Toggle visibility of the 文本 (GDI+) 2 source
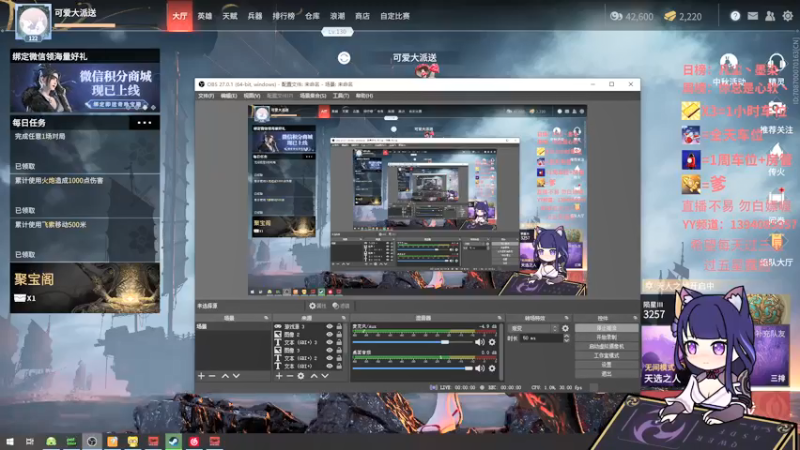 330,358
